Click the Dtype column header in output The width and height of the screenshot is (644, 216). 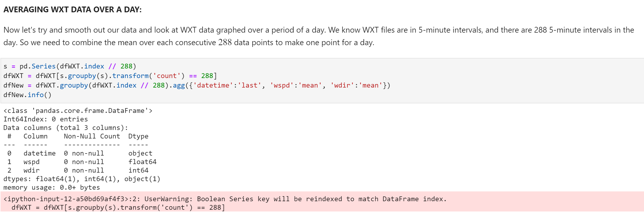tap(138, 136)
